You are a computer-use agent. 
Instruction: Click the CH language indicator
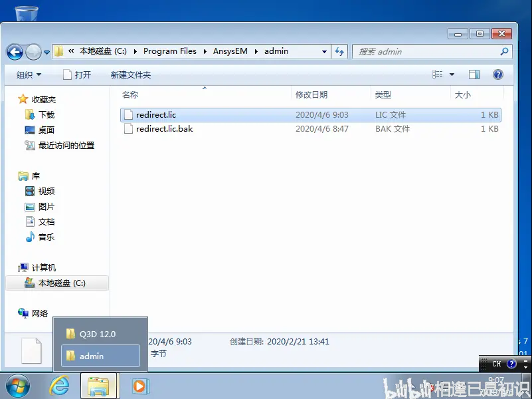pyautogui.click(x=497, y=364)
